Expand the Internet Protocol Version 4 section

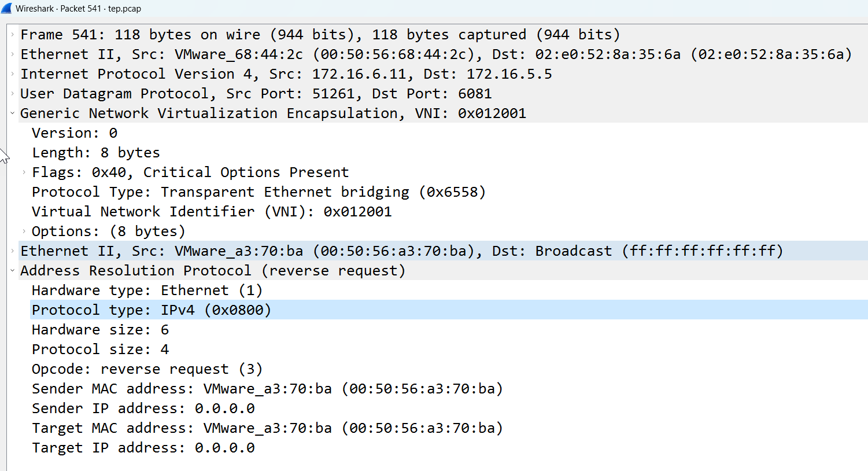pyautogui.click(x=12, y=74)
